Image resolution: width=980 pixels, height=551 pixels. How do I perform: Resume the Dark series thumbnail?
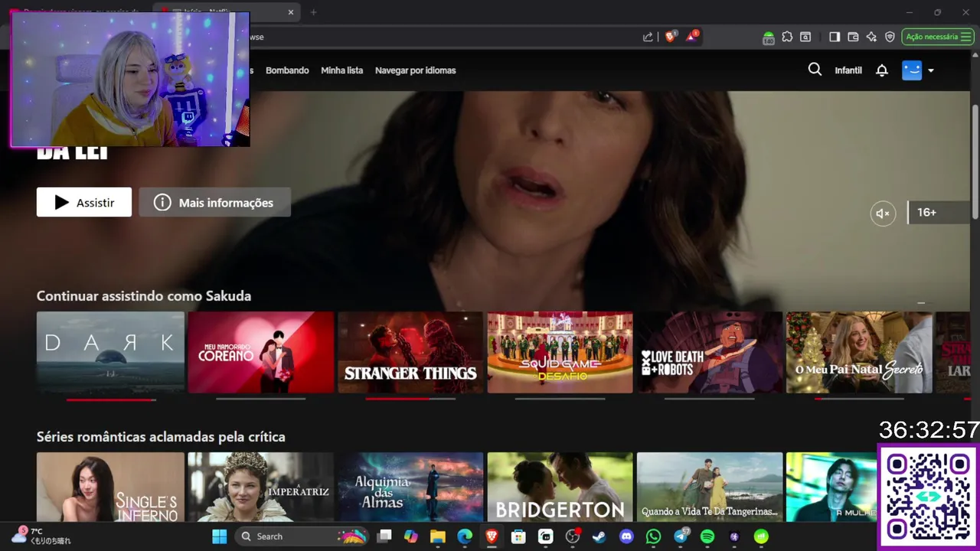(x=110, y=352)
